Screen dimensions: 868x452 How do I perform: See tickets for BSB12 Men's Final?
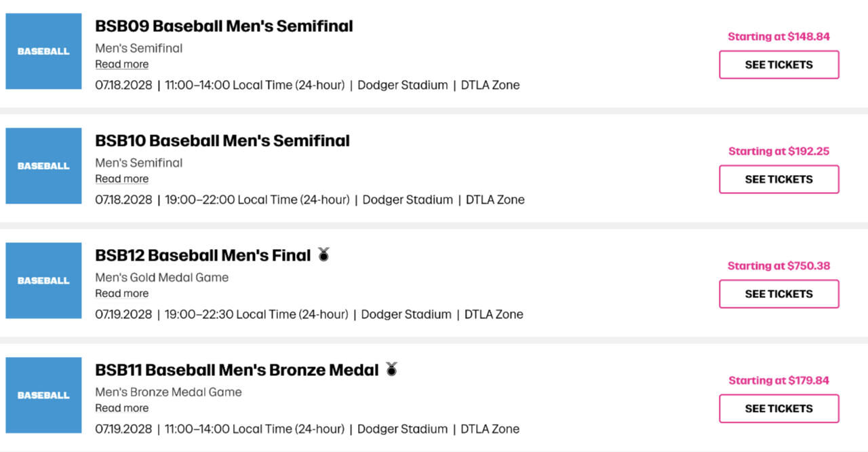coord(778,294)
